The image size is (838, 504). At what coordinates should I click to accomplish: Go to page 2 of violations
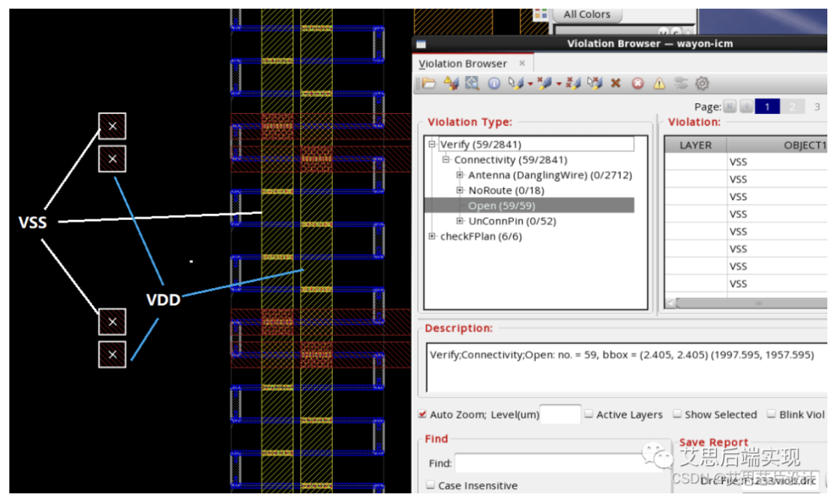[792, 107]
